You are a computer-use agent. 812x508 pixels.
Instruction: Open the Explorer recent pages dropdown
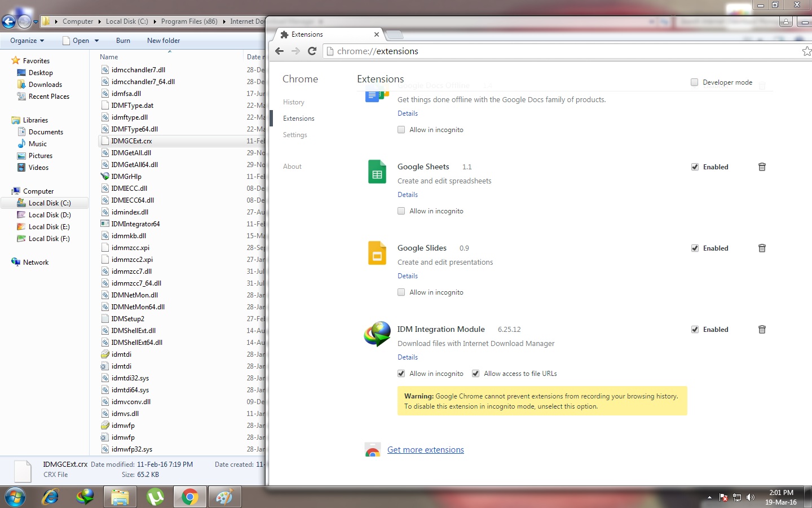(x=36, y=22)
